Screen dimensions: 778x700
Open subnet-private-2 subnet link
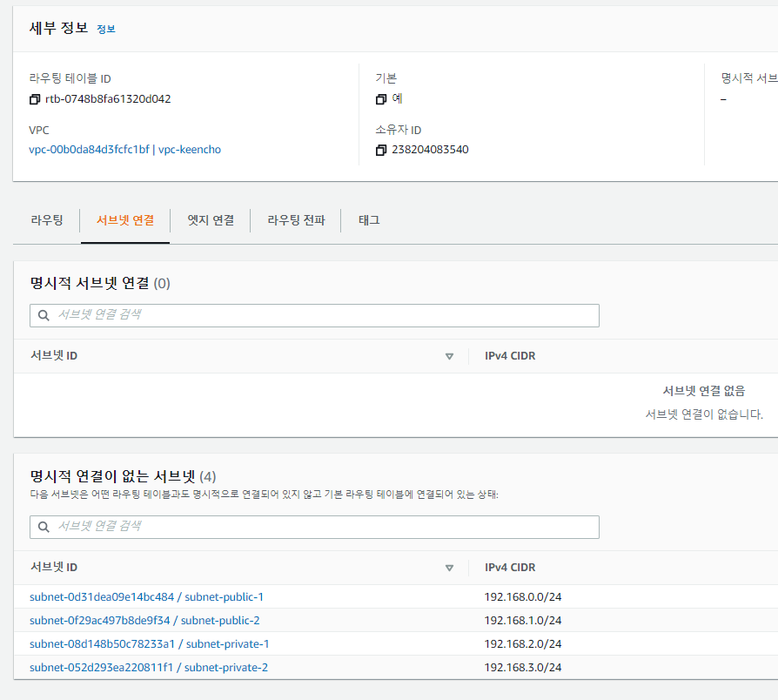tap(149, 668)
